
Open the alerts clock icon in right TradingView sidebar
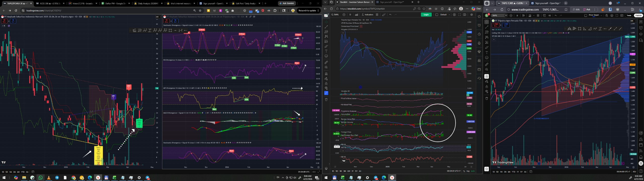641,28
